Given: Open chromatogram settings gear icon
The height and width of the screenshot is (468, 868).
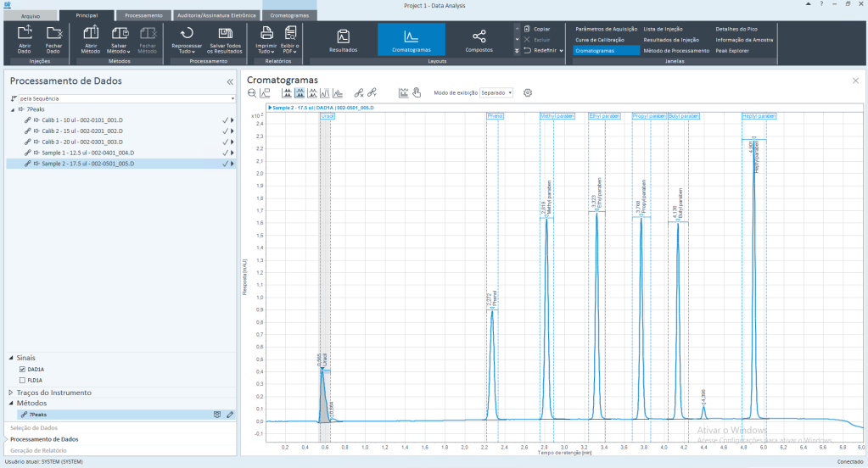Looking at the screenshot, I should [528, 93].
